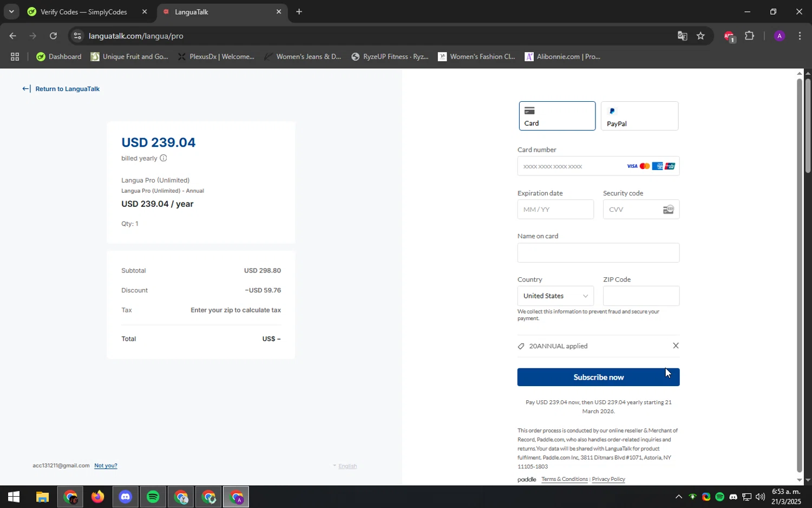Open File Explorer from taskbar
The height and width of the screenshot is (508, 812).
(42, 497)
